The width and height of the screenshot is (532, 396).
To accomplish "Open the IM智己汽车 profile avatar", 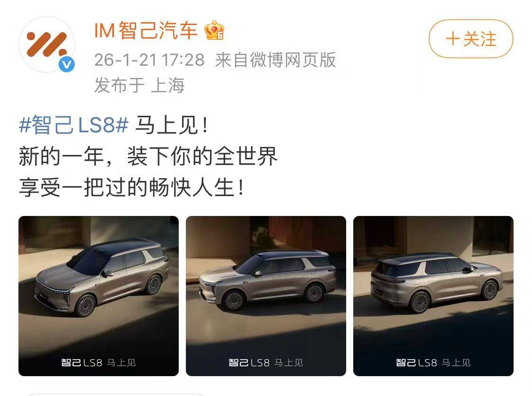I will point(46,44).
